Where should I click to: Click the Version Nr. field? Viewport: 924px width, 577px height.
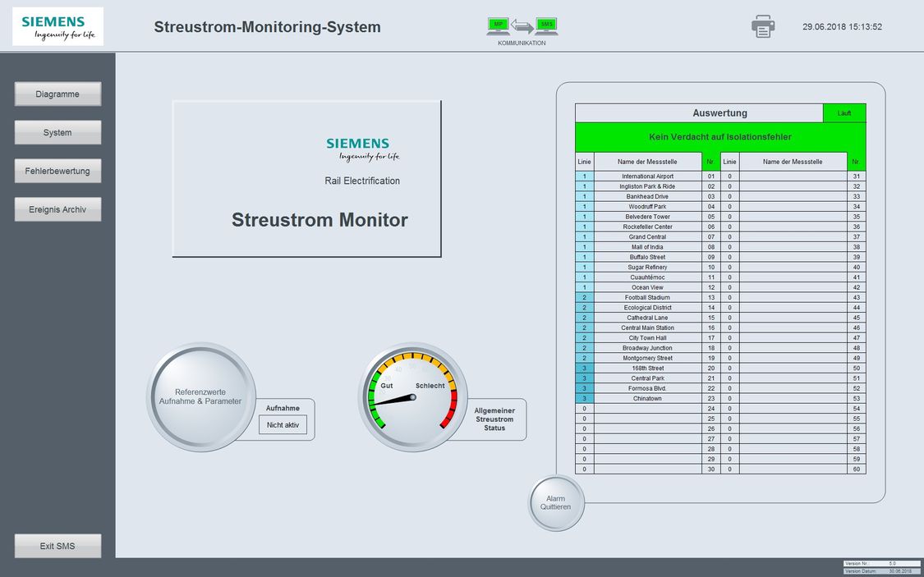[x=882, y=564]
